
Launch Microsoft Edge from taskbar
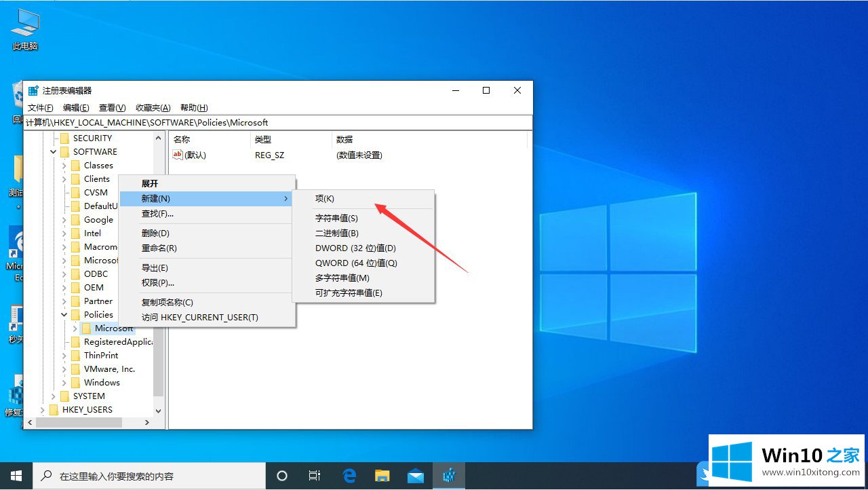coord(349,476)
